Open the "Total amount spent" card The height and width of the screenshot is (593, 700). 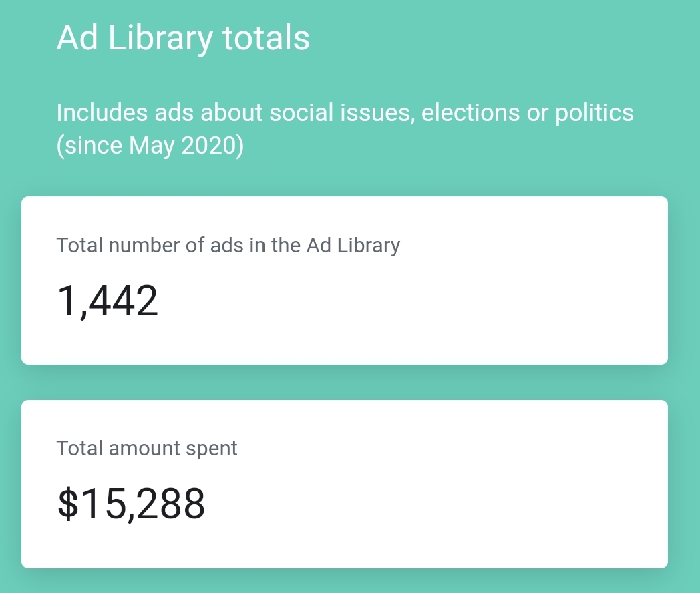pyautogui.click(x=345, y=484)
